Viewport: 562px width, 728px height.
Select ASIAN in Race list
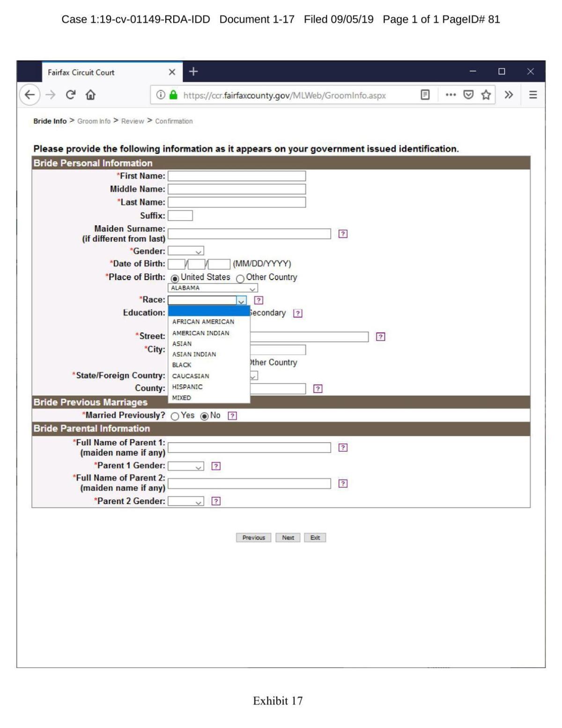[209, 344]
